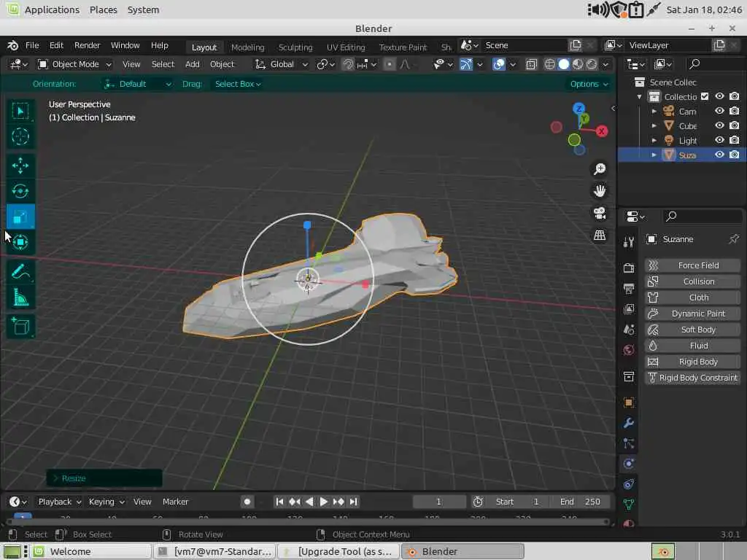Click the Play animation button
The image size is (747, 560).
pos(323,502)
